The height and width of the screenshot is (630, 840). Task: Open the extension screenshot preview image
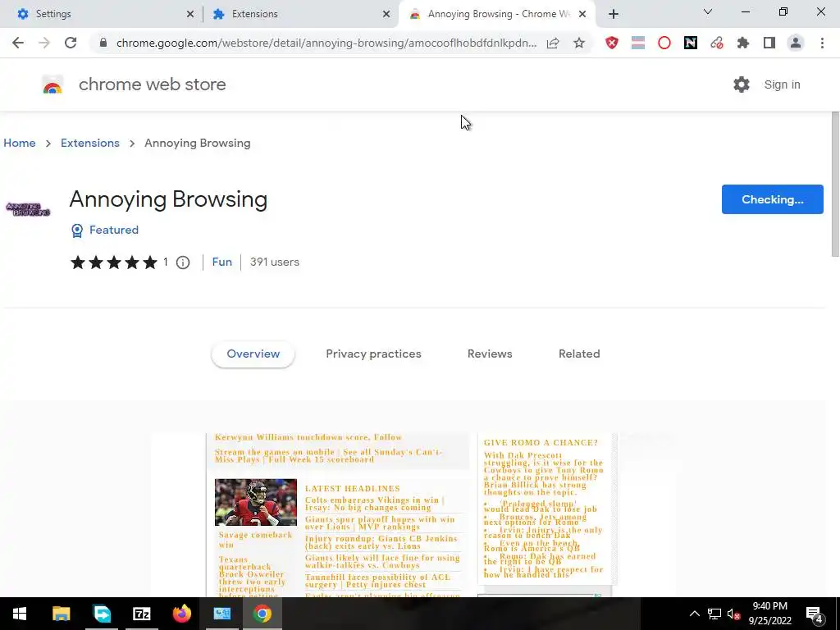tap(412, 514)
